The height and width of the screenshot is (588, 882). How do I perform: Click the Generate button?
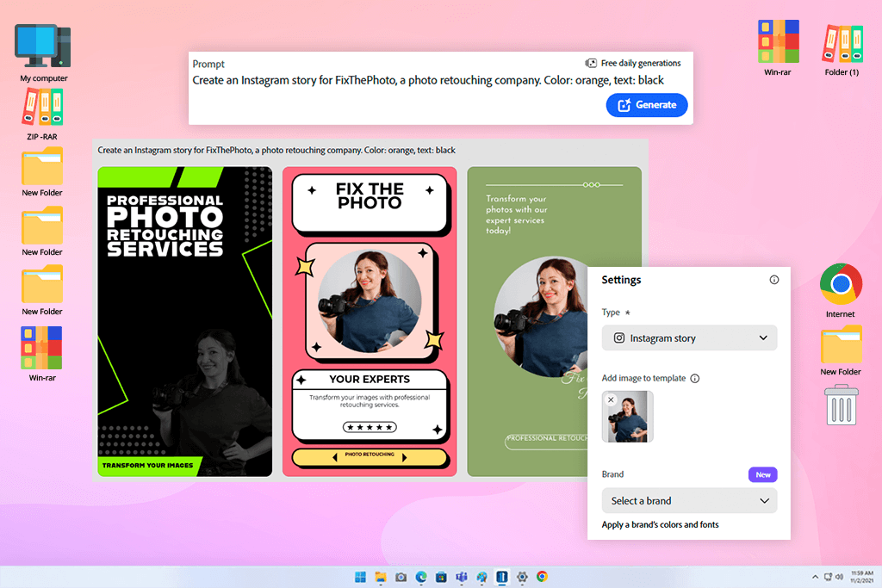click(646, 105)
